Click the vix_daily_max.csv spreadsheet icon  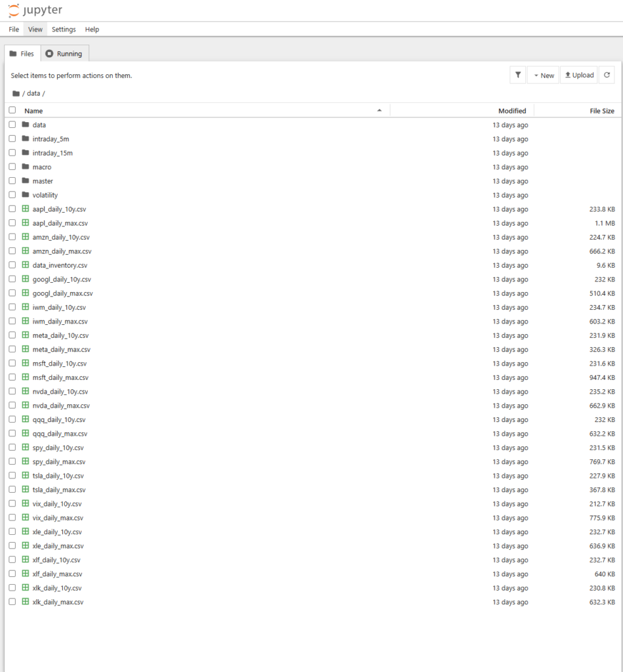point(26,517)
